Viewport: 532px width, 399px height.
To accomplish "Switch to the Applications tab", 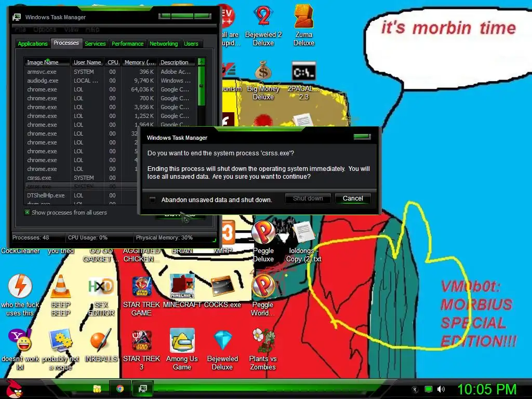I will click(33, 44).
